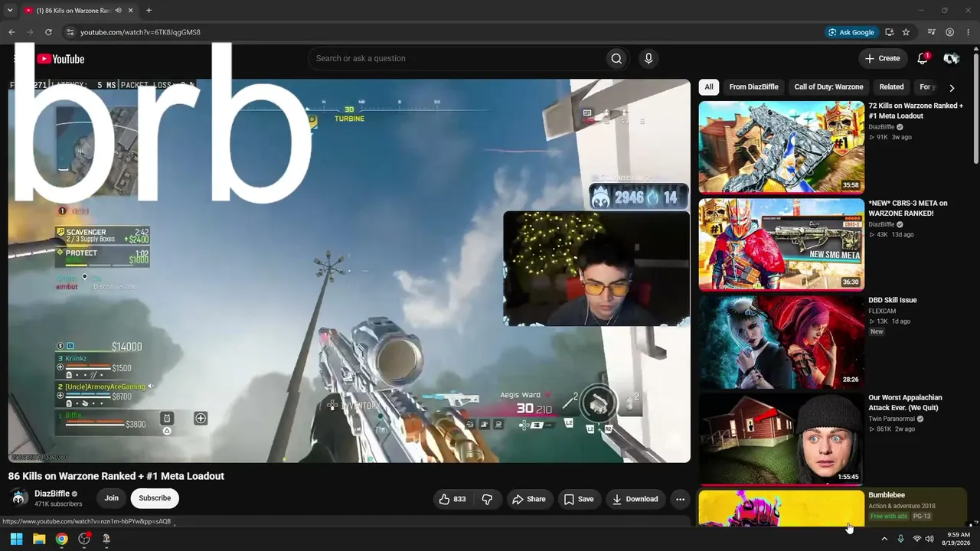980x551 pixels.
Task: Click the video player to pause
Action: [x=349, y=271]
